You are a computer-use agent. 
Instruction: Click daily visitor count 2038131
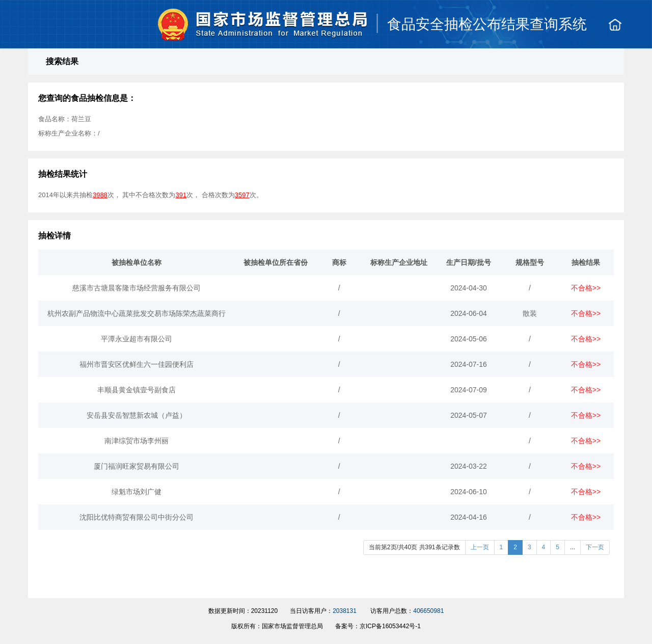344,611
